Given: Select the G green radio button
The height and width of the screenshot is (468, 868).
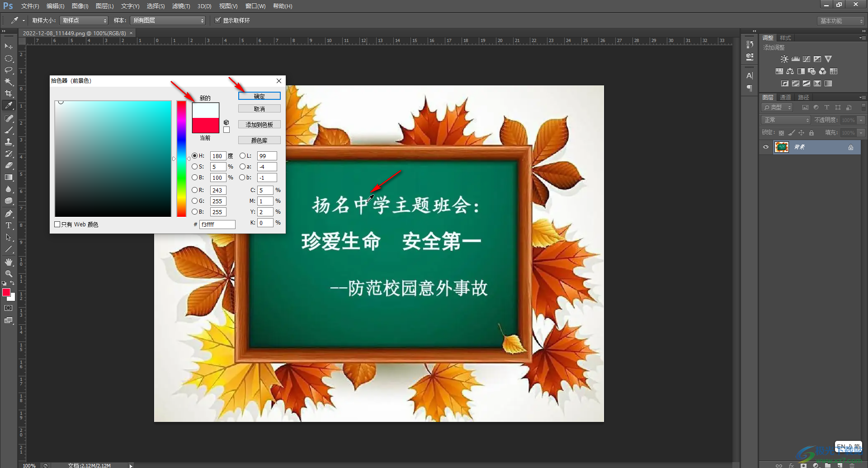Looking at the screenshot, I should (194, 201).
